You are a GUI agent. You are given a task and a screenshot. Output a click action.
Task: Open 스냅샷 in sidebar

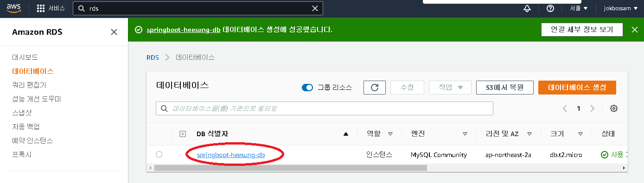point(22,113)
